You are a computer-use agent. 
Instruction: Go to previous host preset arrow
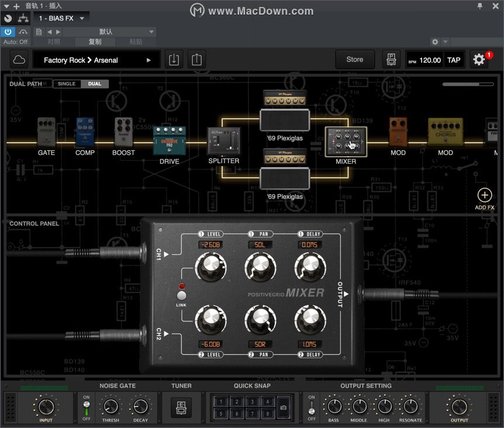tap(50, 32)
